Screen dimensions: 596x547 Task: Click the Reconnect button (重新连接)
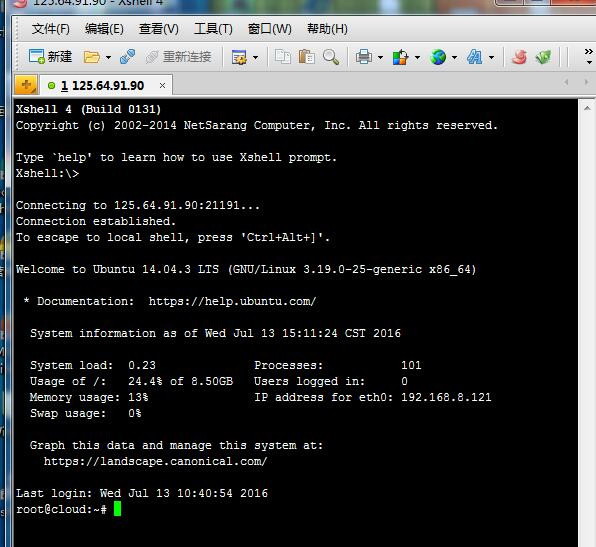(x=179, y=57)
